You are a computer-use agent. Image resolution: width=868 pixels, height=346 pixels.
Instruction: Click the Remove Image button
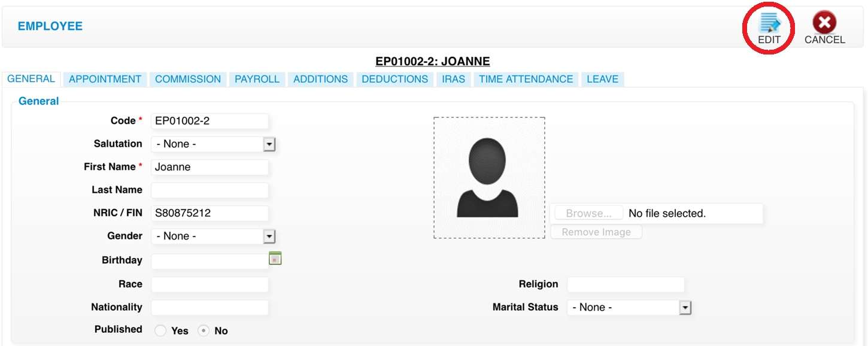596,232
